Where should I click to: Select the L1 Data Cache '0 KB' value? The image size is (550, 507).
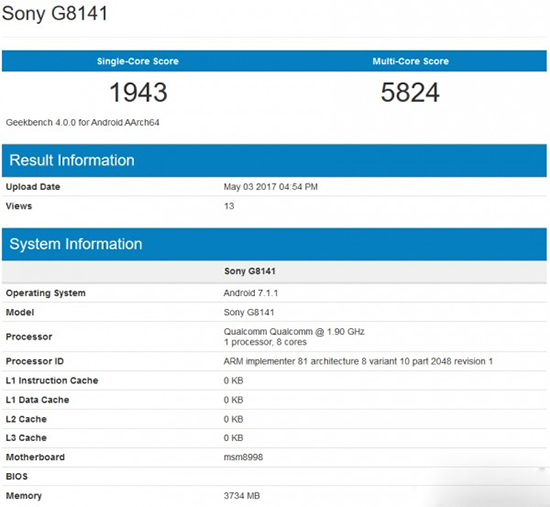[234, 400]
